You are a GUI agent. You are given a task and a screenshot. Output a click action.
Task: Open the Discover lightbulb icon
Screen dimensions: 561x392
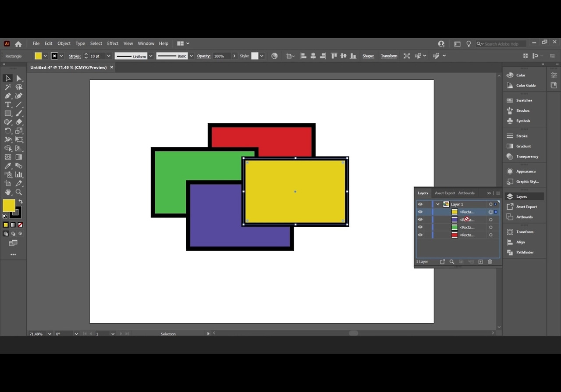click(x=469, y=44)
